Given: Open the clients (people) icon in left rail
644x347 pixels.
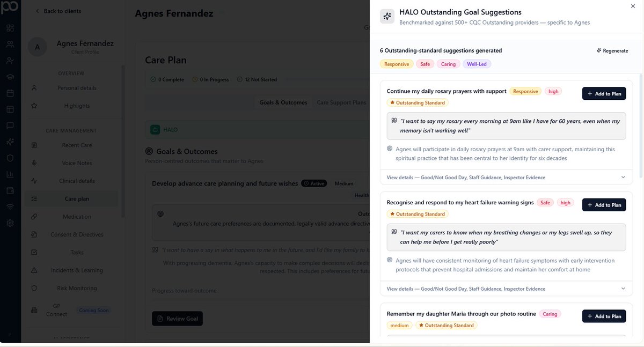Looking at the screenshot, I should click(10, 45).
